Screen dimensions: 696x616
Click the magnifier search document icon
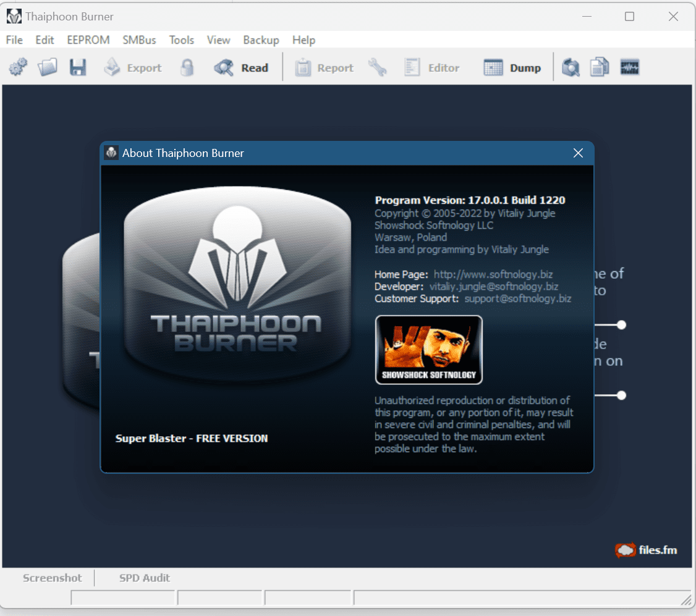[x=571, y=67]
